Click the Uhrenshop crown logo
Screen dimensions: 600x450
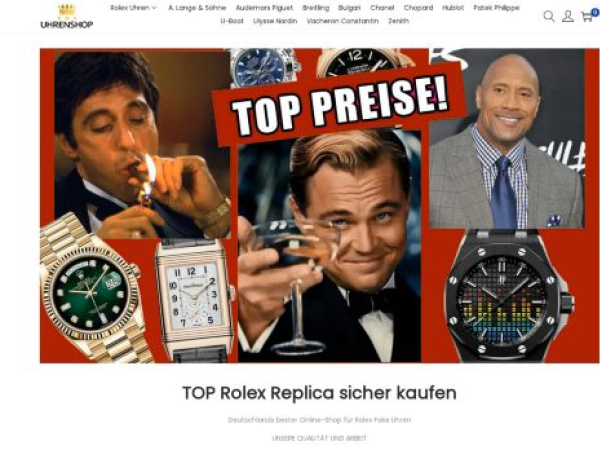pos(67,16)
